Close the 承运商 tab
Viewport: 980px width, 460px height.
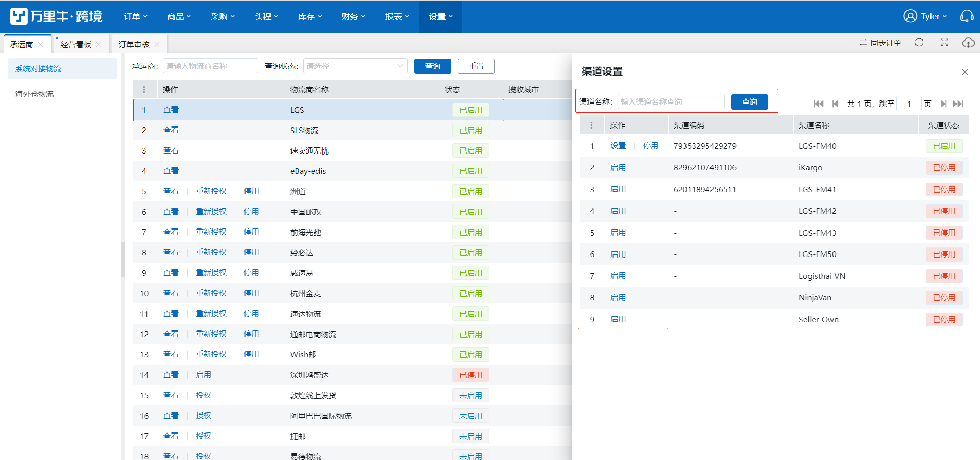coord(40,45)
